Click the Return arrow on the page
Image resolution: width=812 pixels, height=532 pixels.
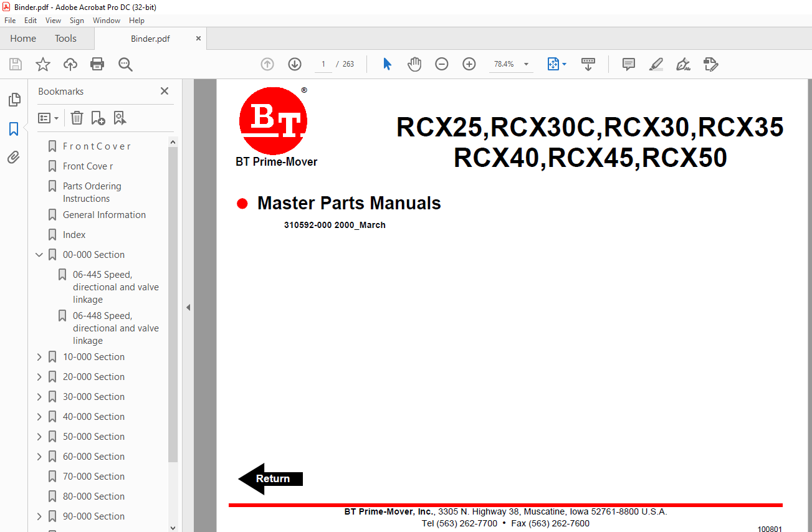coord(270,478)
